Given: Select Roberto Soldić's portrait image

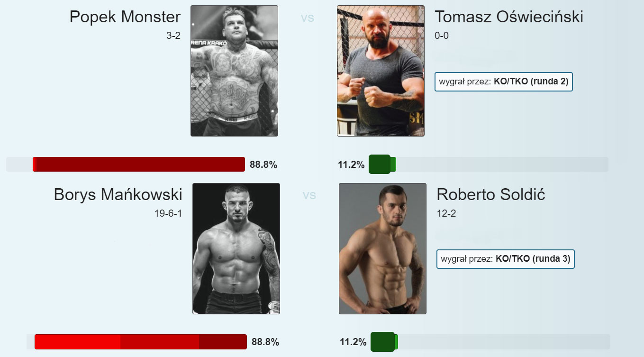Looking at the screenshot, I should pos(382,248).
